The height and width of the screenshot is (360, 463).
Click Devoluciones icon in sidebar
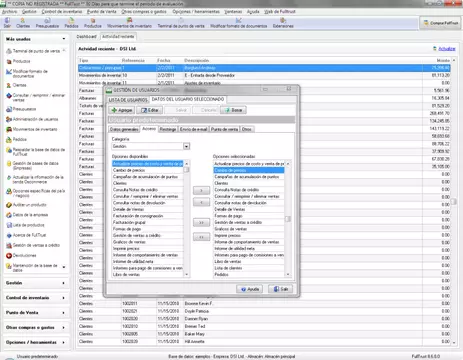click(9, 256)
